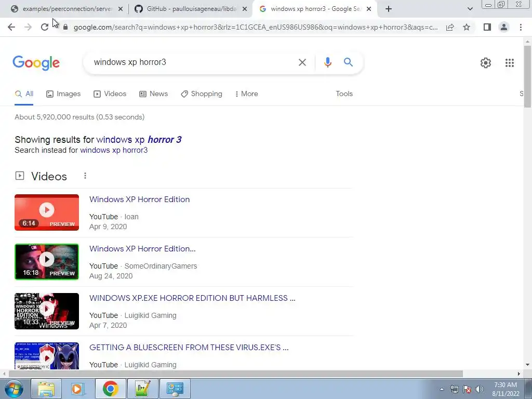Start voice search with the microphone

pos(327,62)
